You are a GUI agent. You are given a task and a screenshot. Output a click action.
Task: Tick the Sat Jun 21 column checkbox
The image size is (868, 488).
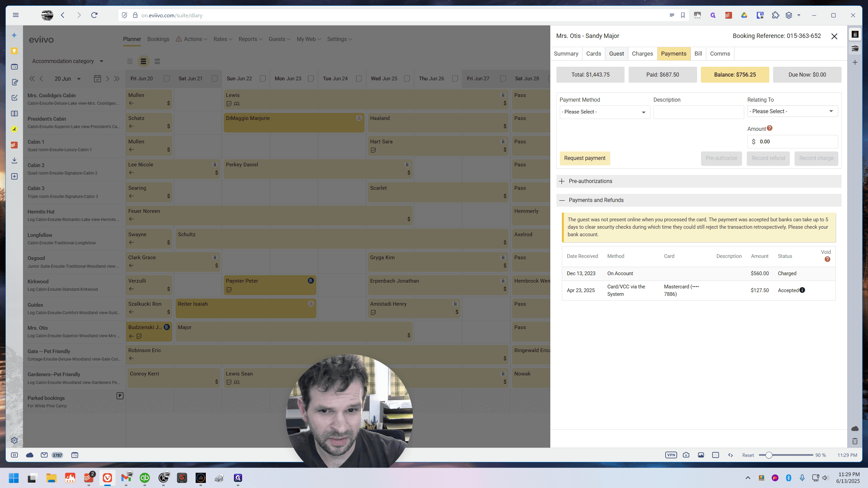click(215, 79)
